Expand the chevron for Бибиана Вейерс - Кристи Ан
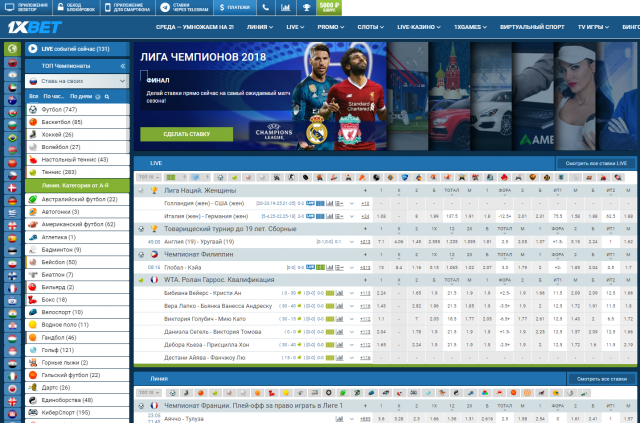 point(351,293)
